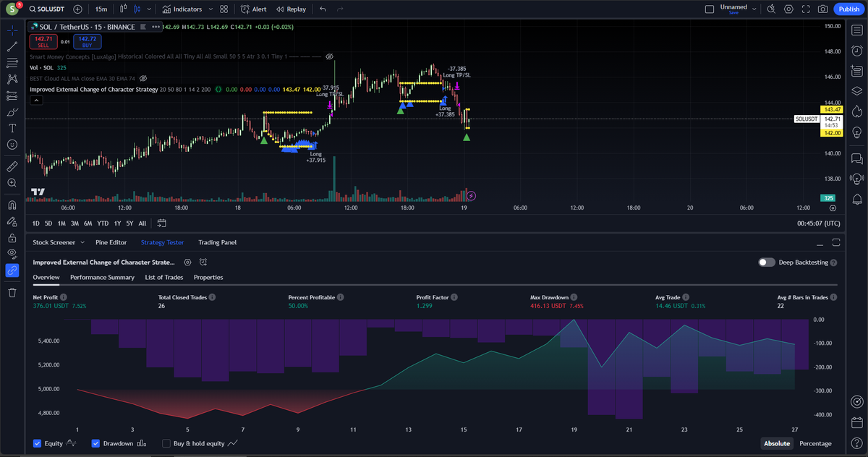Click the blue Publish button
868x457 pixels.
pyautogui.click(x=848, y=9)
